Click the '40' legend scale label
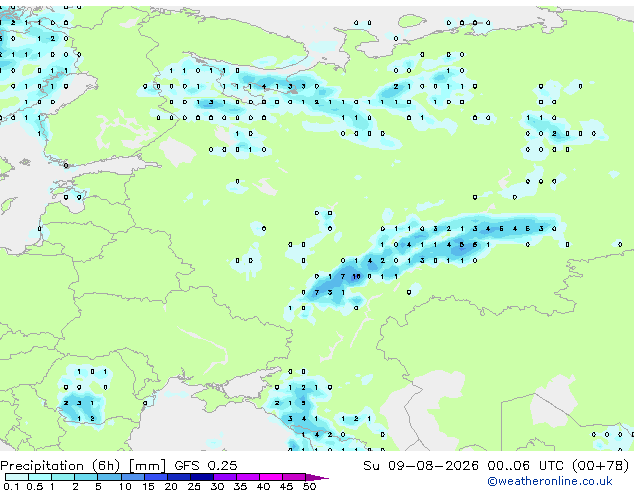The image size is (634, 490). click(263, 486)
